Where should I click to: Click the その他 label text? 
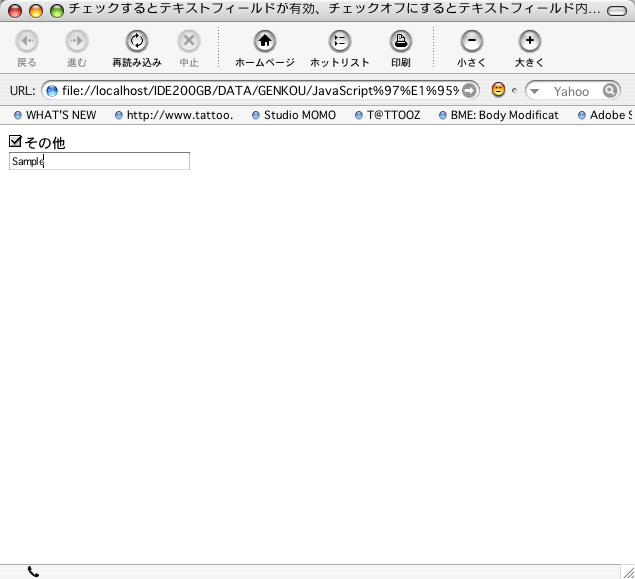tap(45, 143)
